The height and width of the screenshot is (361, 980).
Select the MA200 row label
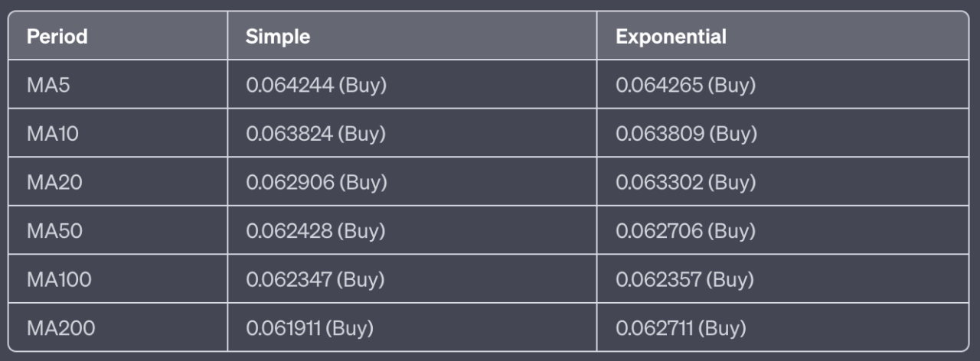[x=60, y=329]
